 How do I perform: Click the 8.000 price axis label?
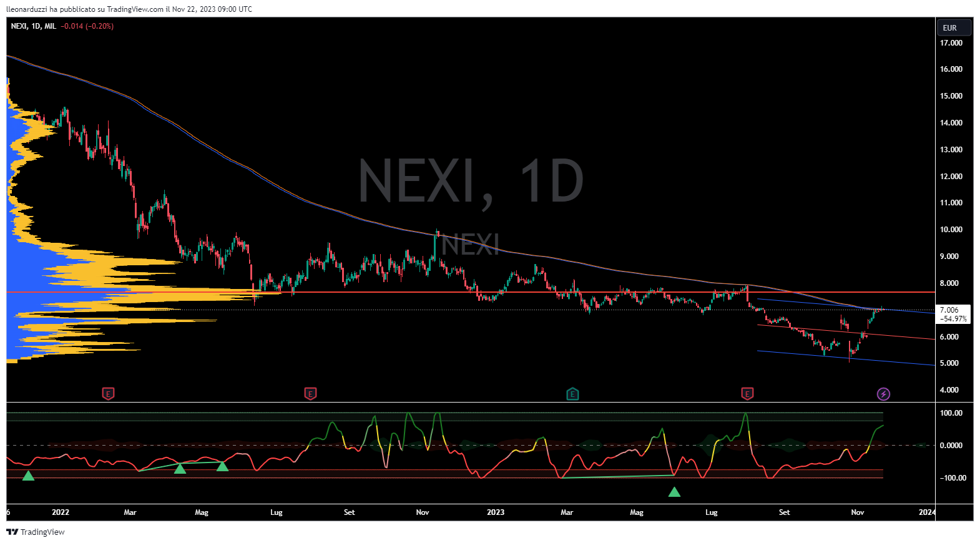click(949, 283)
